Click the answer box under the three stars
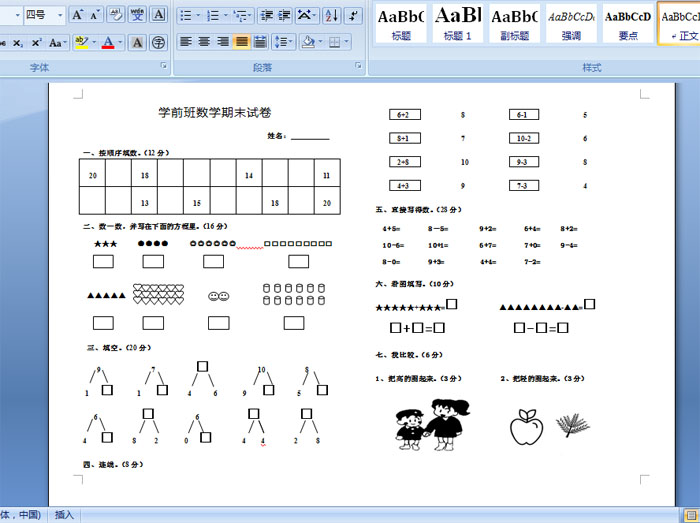Screen dimensions: 700x523 pos(103,262)
